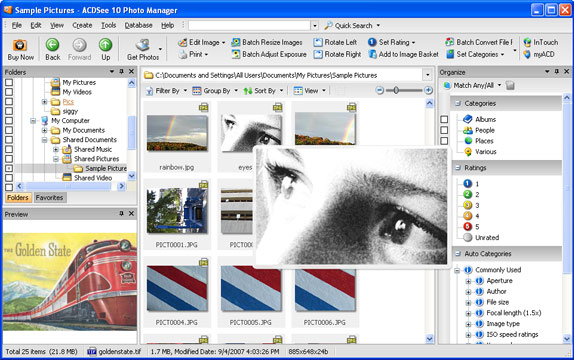Expand the Pics folder node
Image resolution: width=574 pixels, height=360 pixels.
click(x=44, y=102)
